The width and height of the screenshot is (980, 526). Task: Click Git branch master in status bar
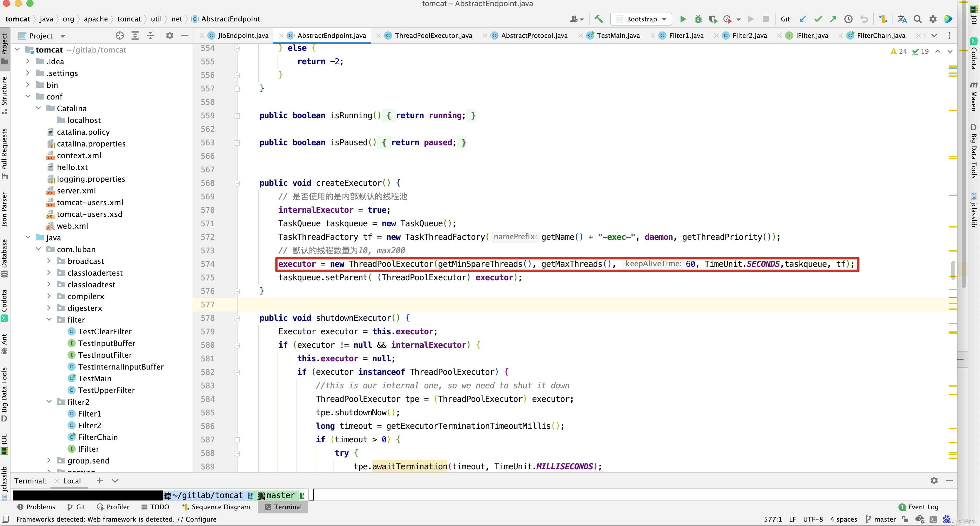(880, 519)
